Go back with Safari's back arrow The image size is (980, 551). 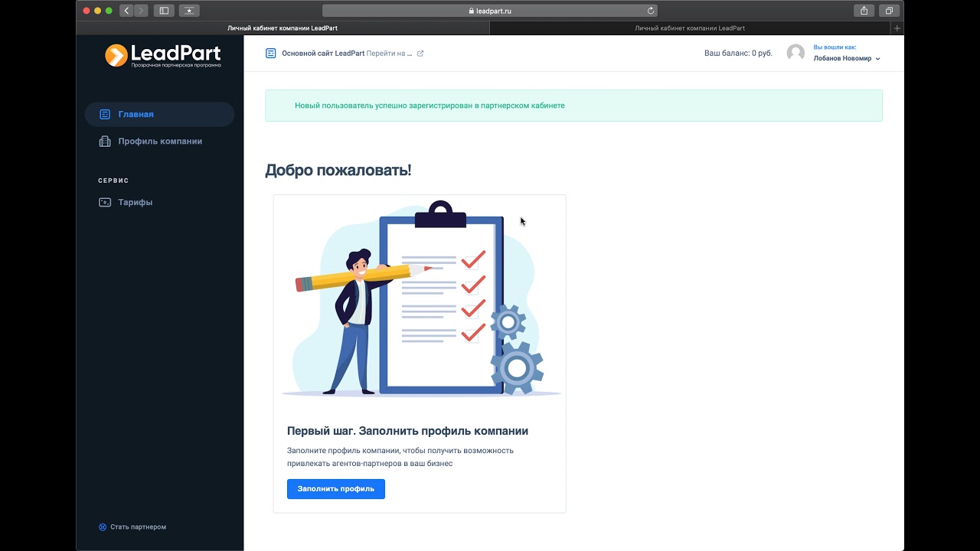(x=126, y=11)
